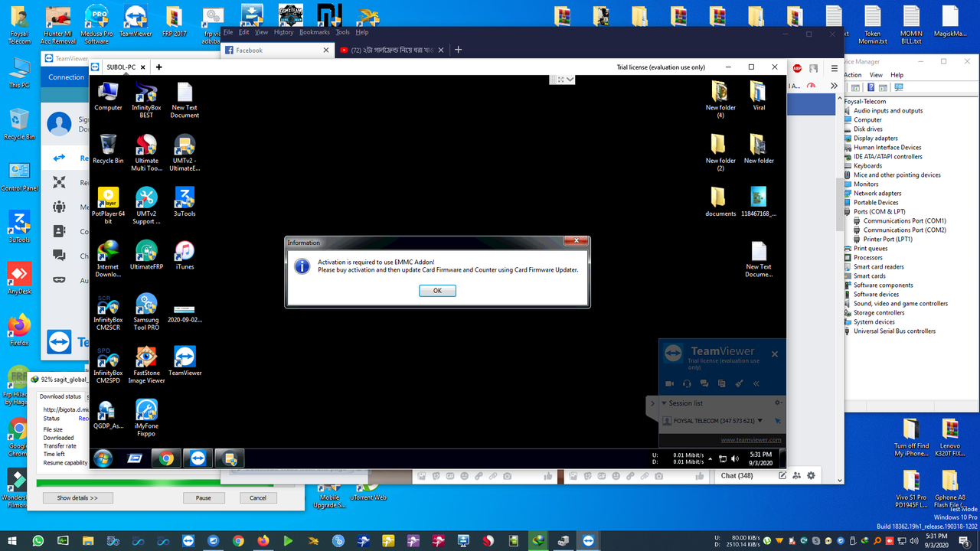Start video in TeamViewer session panel
Screen dimensions: 980x551
point(669,383)
